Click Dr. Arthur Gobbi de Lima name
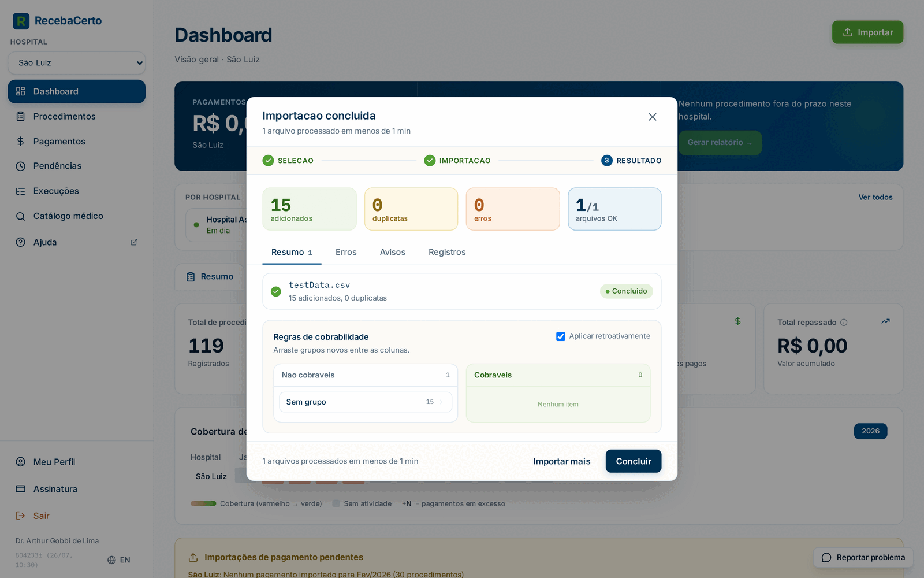This screenshot has width=924, height=578. click(x=57, y=541)
